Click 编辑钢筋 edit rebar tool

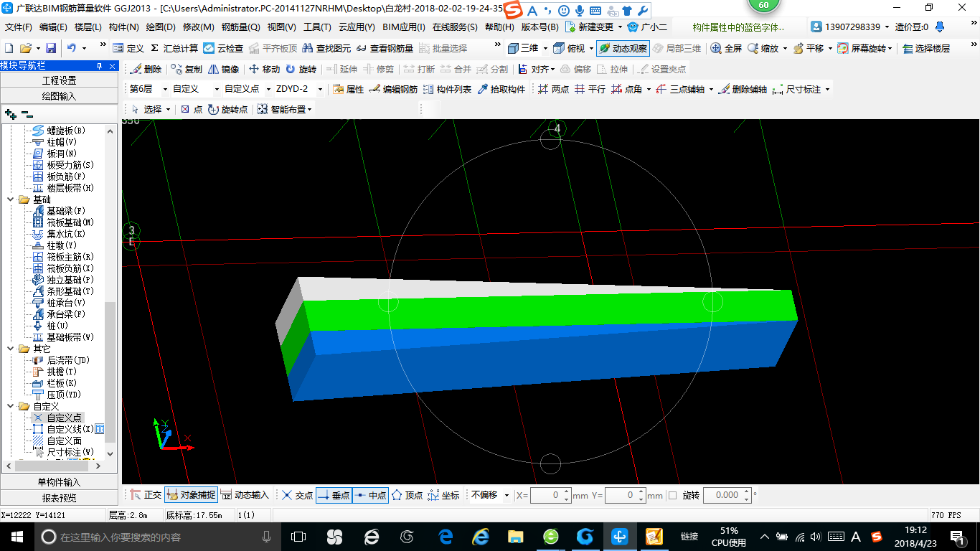(393, 89)
